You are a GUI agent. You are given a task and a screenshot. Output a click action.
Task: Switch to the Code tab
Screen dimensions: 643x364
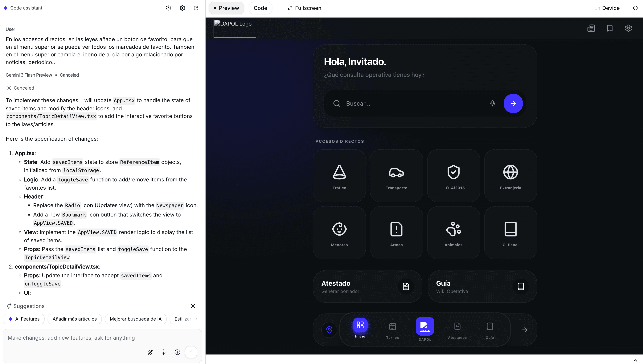click(x=260, y=8)
